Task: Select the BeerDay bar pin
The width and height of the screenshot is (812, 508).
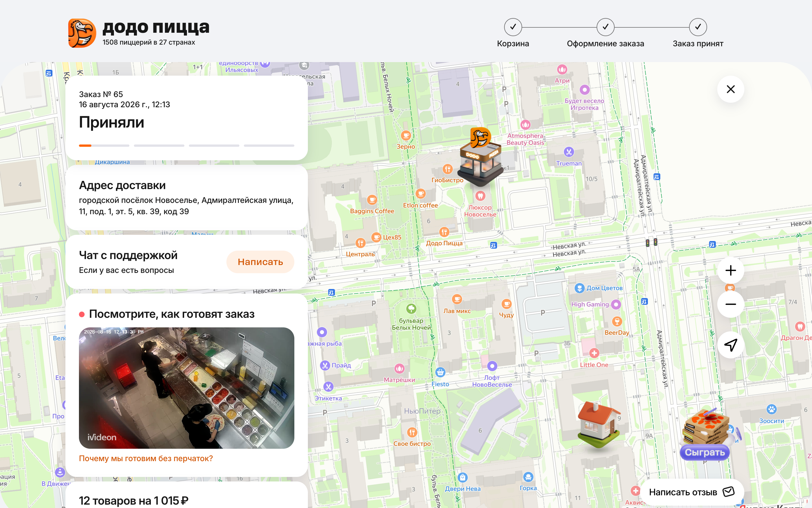Action: click(617, 321)
